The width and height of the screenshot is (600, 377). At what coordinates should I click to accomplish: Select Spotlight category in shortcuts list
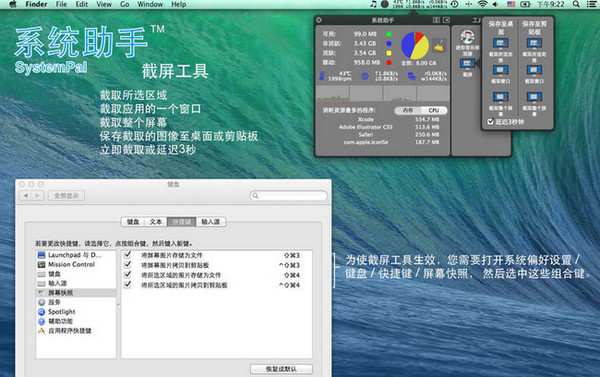(x=76, y=312)
